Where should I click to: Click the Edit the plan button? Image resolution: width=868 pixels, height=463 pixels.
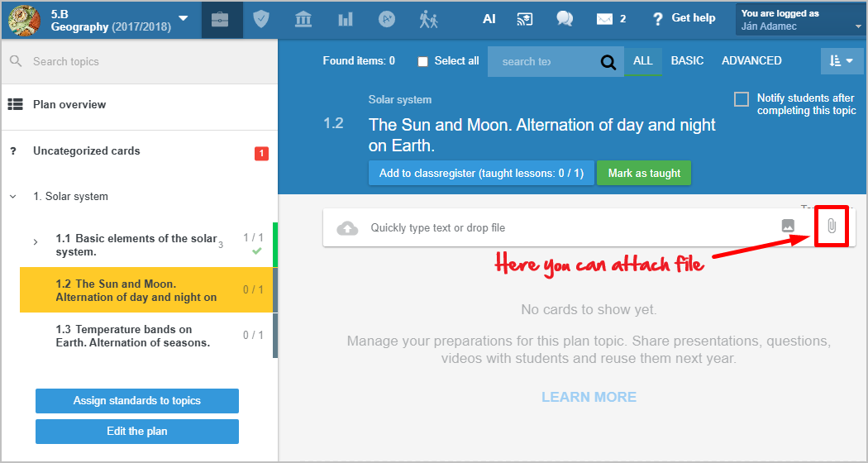(137, 432)
